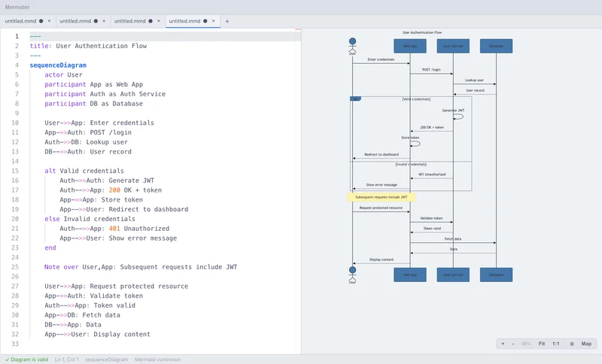
Task: Select the bottom Database participant box
Action: click(496, 275)
